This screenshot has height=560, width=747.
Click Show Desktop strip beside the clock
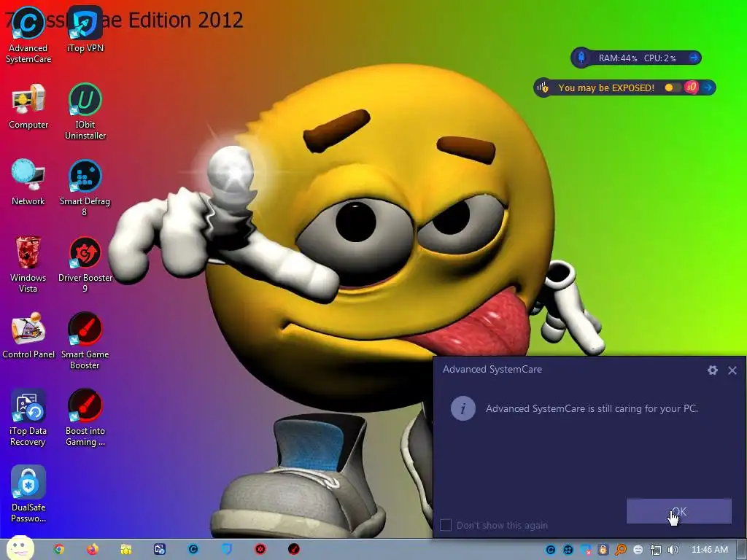tap(742, 550)
